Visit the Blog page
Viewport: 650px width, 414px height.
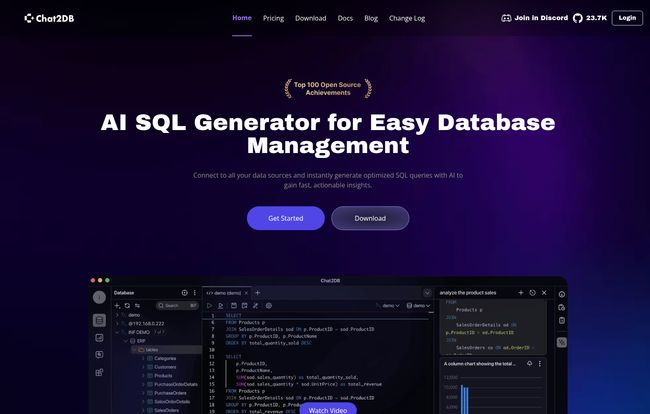point(371,18)
